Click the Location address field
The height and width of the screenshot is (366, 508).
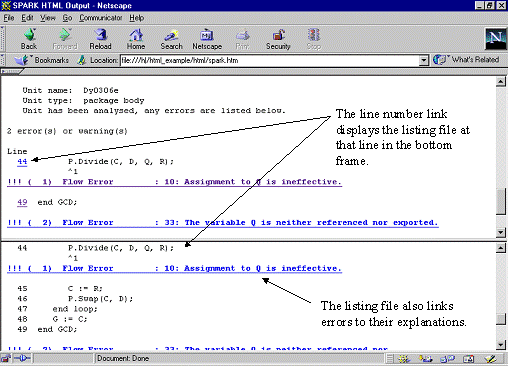[270, 60]
